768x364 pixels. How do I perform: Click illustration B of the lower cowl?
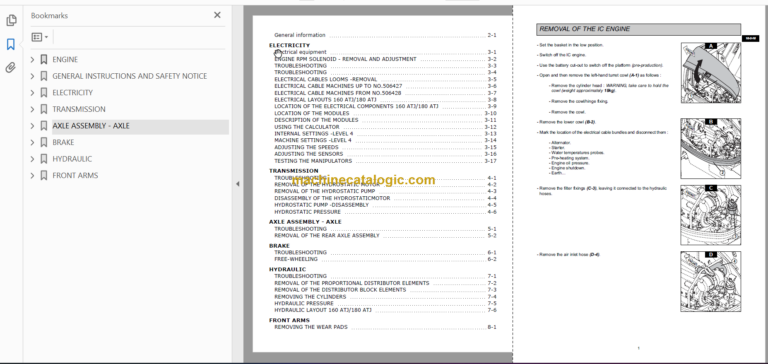pyautogui.click(x=710, y=148)
